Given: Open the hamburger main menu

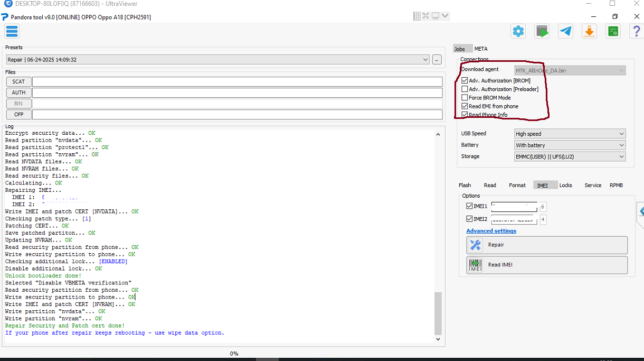Looking at the screenshot, I should click(x=12, y=31).
